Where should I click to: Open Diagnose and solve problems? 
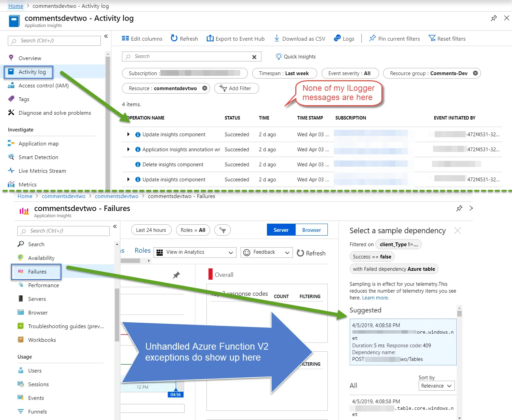(x=55, y=113)
